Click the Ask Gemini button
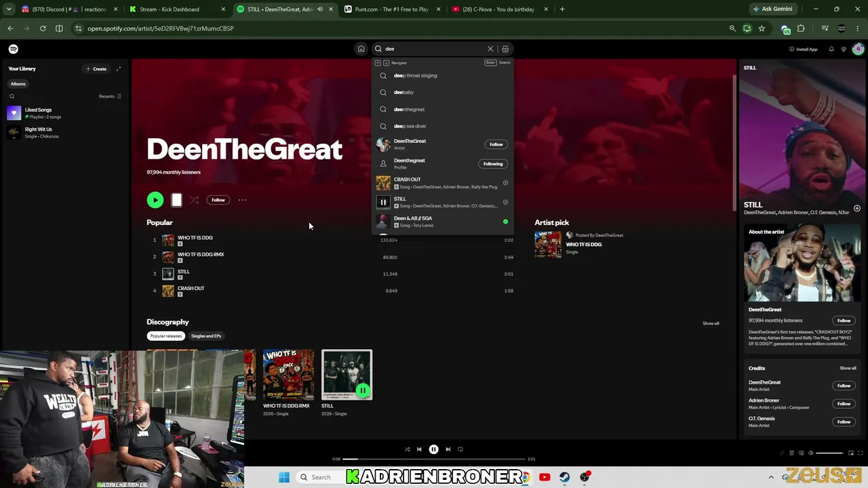This screenshot has height=488, width=868. pyautogui.click(x=772, y=9)
